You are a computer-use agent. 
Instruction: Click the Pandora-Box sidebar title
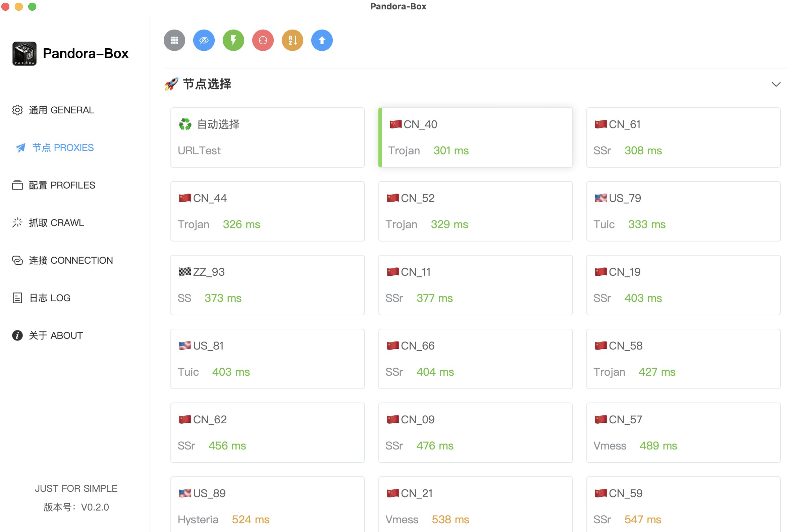pos(86,54)
